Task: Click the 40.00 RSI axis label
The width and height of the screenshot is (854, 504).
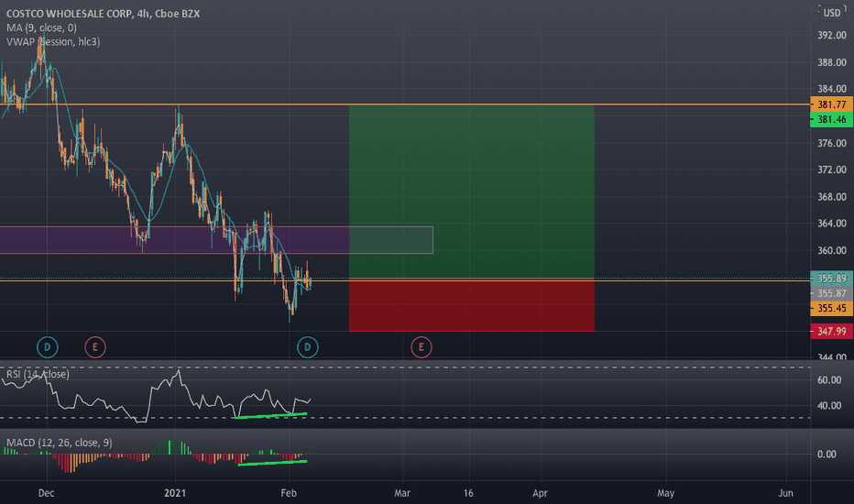Action: pos(829,406)
